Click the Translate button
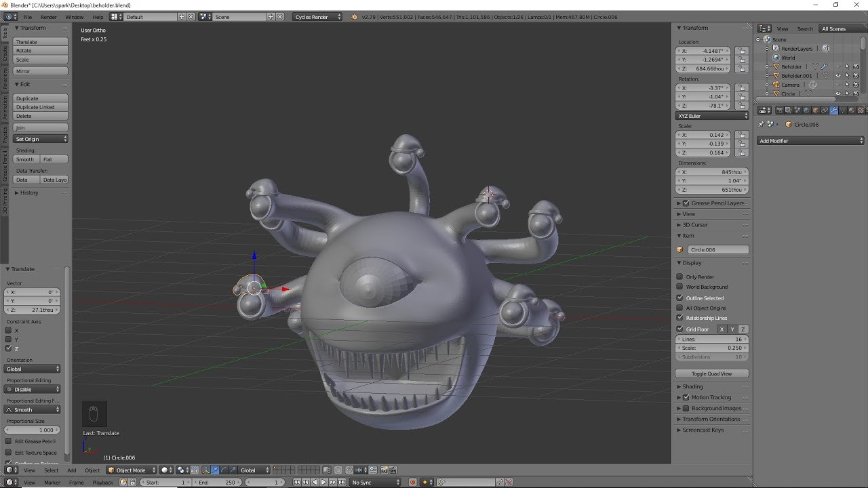This screenshot has width=868, height=488. 41,42
